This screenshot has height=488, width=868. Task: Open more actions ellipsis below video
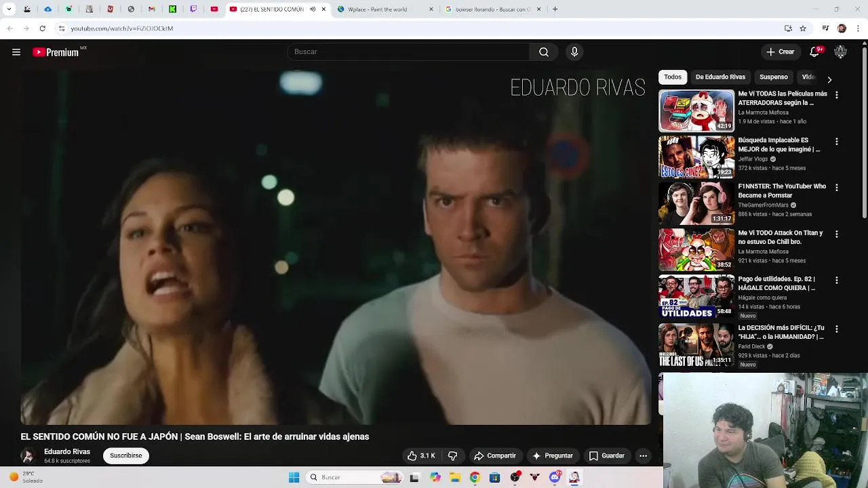click(643, 456)
